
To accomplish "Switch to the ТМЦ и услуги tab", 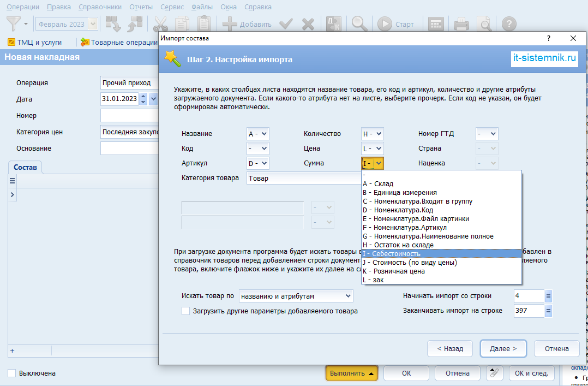I will 35,43.
